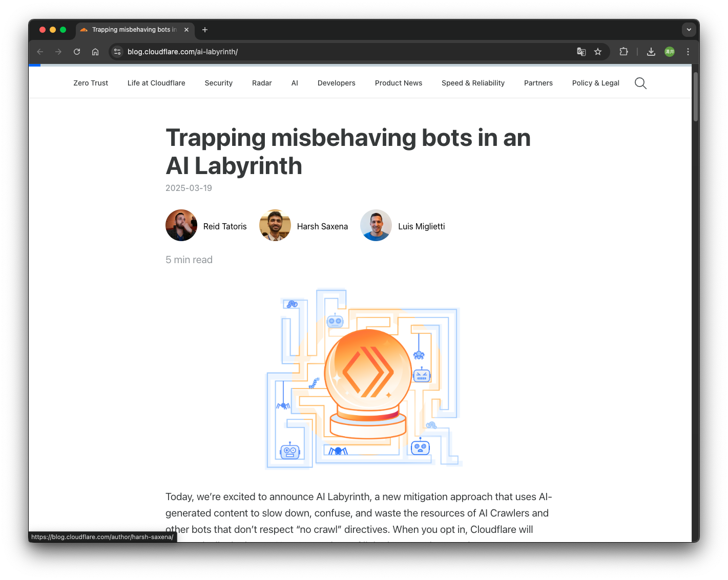Screen dimensions: 728x580
Task: Open Chrome's three-dot menu
Action: point(688,52)
